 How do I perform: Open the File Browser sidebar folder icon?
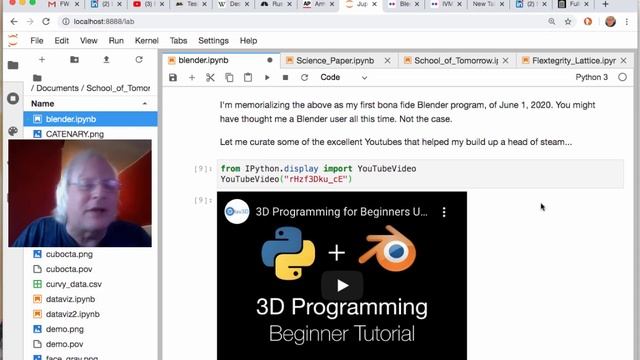click(13, 65)
